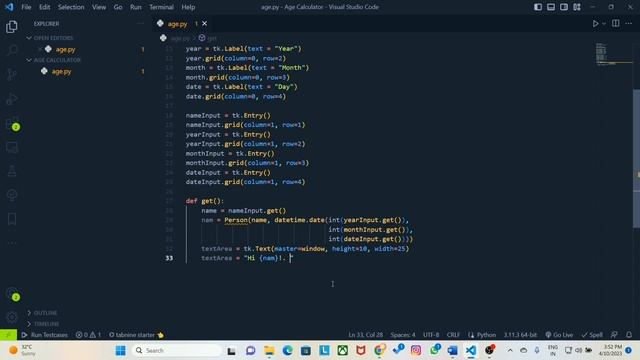Click tabnine starter status item
This screenshot has width=640, height=360.
136,335
